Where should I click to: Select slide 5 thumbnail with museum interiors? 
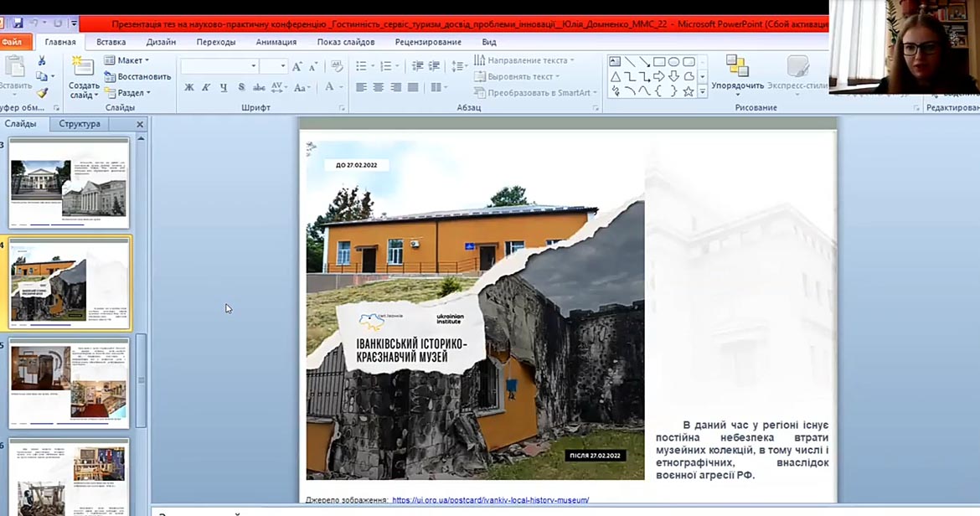tap(69, 383)
